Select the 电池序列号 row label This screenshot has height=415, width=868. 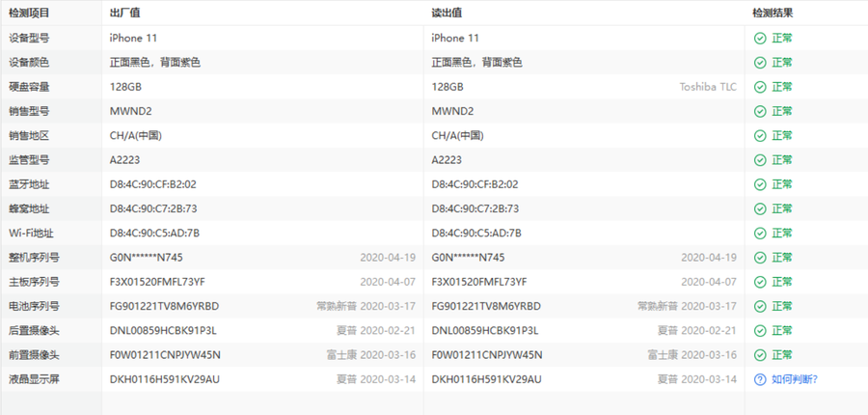pyautogui.click(x=34, y=306)
